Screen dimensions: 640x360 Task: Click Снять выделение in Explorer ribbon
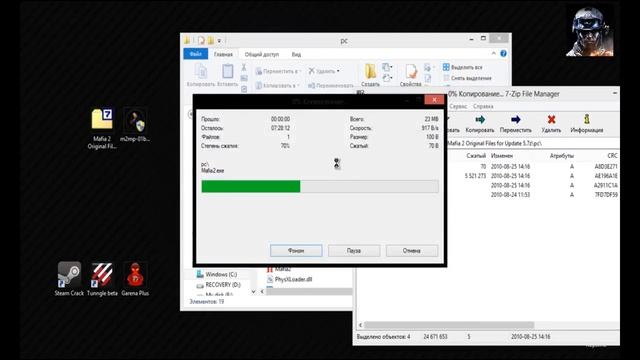click(467, 78)
